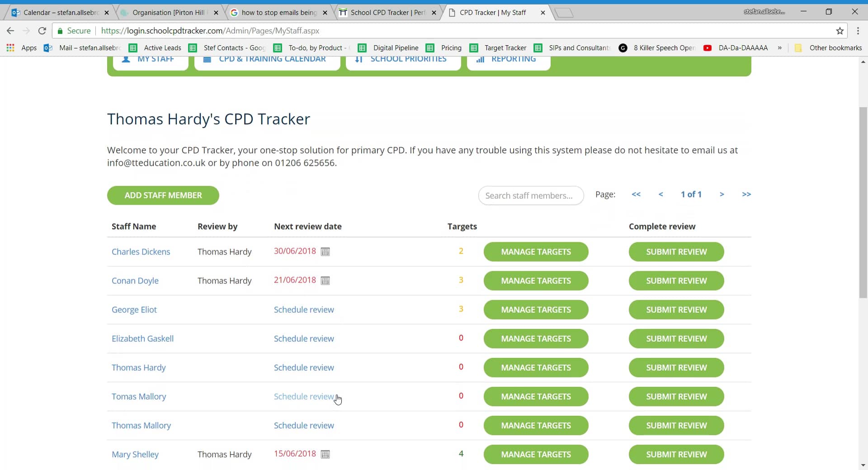Bookmark this page using the star icon
This screenshot has width=868, height=470.
pyautogui.click(x=840, y=30)
